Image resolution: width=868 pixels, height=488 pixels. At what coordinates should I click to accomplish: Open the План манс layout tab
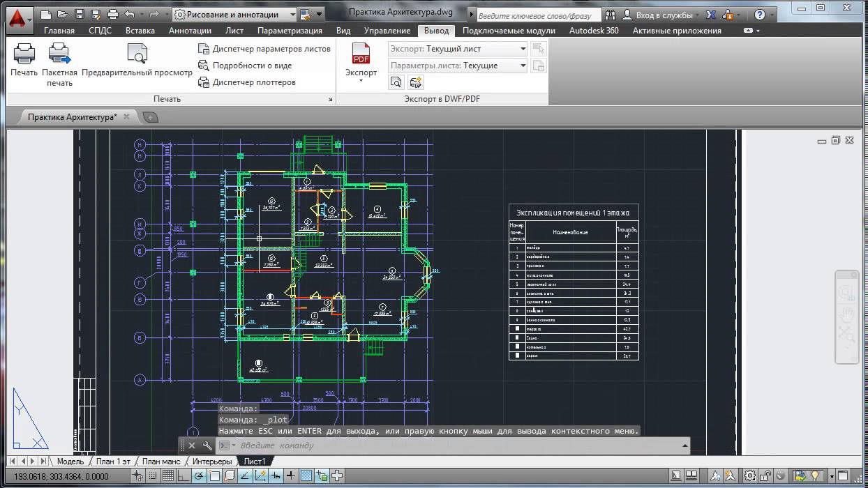tap(160, 461)
